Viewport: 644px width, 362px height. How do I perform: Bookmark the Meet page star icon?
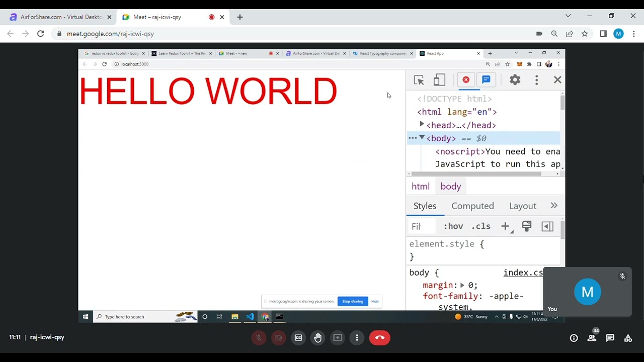[585, 34]
